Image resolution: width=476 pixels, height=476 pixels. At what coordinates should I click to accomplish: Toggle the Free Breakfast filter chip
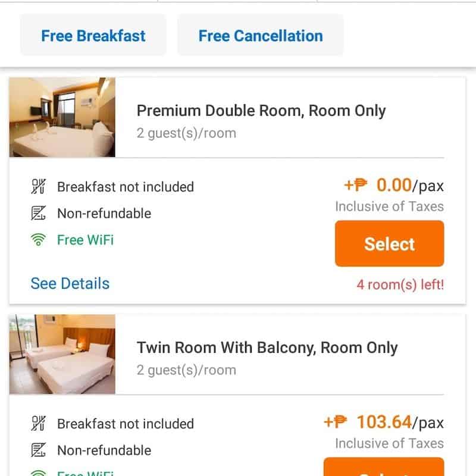tap(93, 36)
